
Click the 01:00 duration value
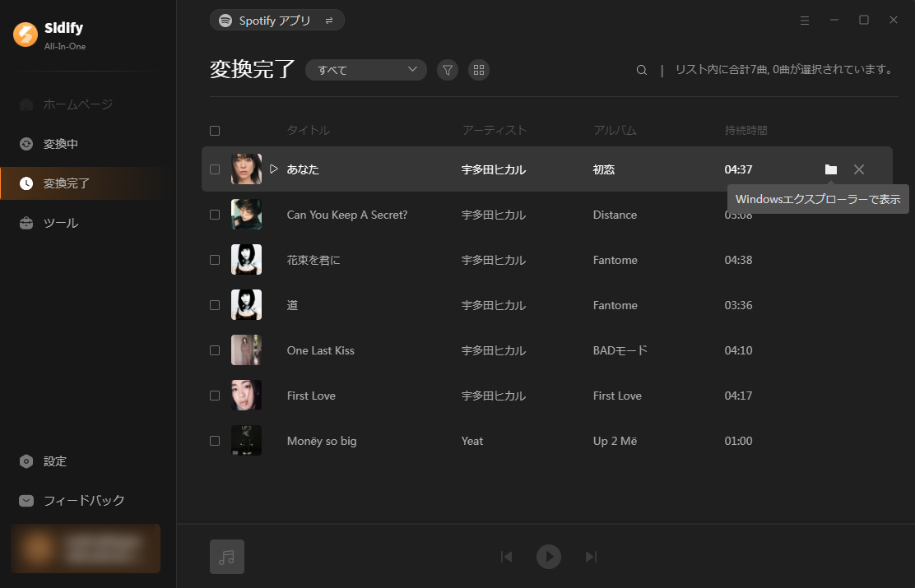[x=738, y=441]
